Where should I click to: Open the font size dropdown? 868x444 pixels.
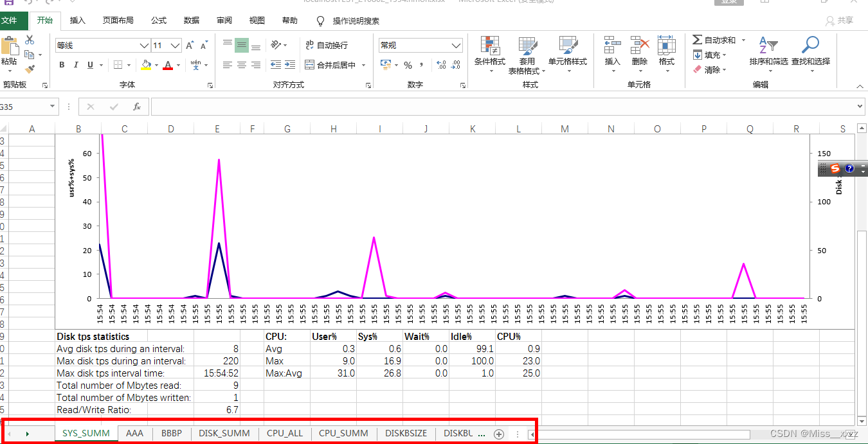pyautogui.click(x=176, y=46)
